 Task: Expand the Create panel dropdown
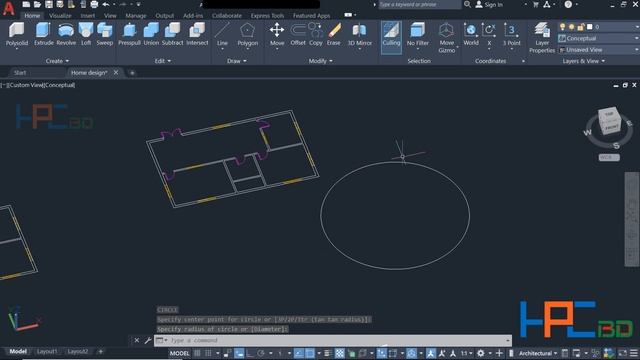[x=57, y=61]
